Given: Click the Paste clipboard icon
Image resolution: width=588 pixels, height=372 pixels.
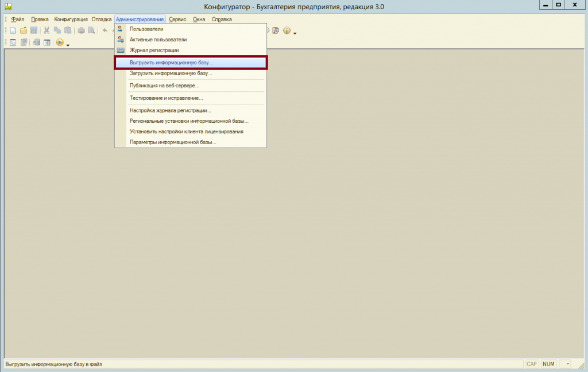Looking at the screenshot, I should point(68,31).
